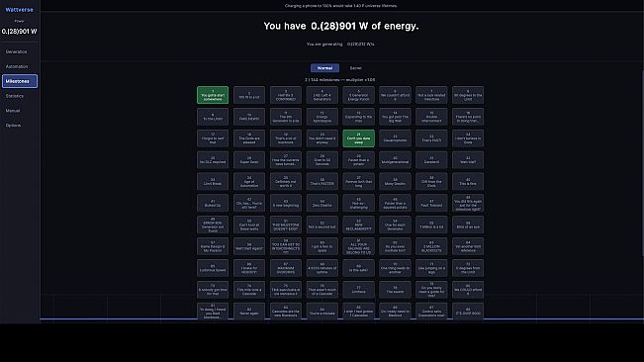Select milestone 69 'Is this safe?' tile
644x362 pixels.
pos(358,268)
